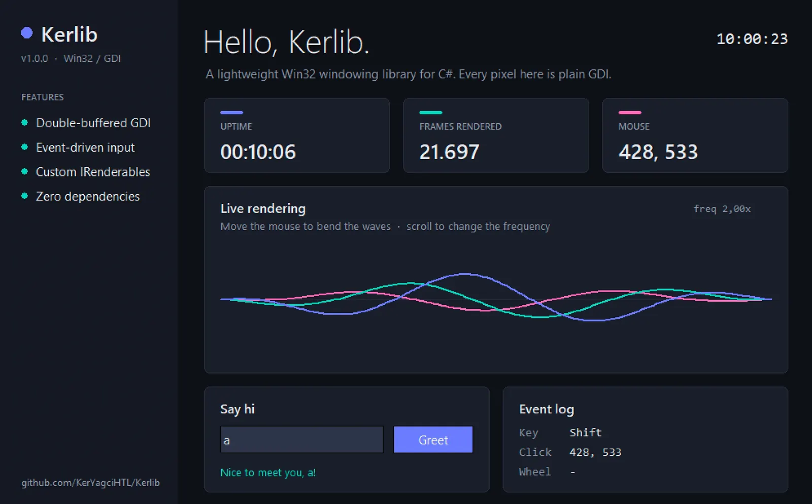Click the Nice to meet you, a! message

(268, 473)
